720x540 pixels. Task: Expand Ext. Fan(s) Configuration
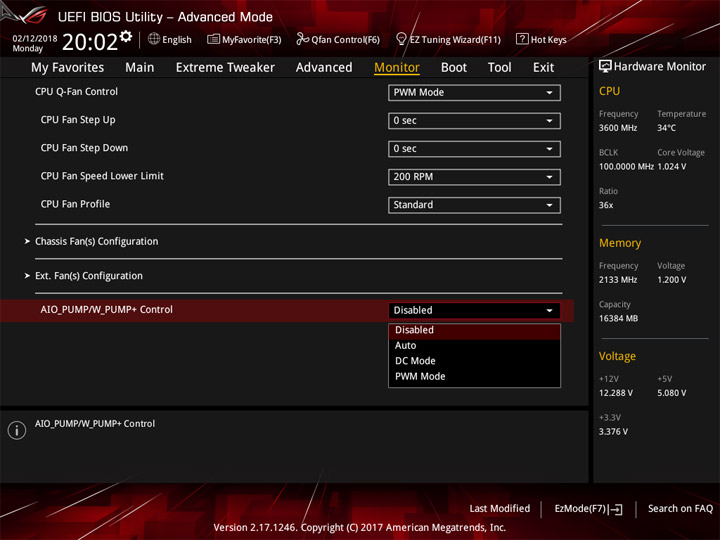tap(89, 276)
